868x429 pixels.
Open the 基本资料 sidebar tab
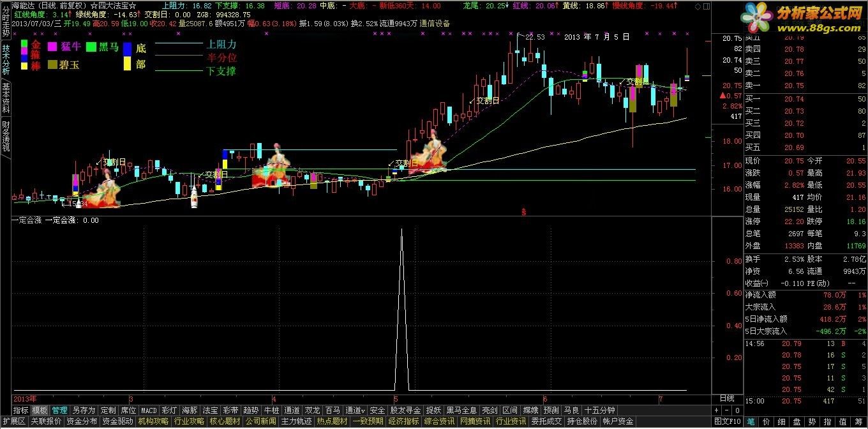click(x=5, y=98)
